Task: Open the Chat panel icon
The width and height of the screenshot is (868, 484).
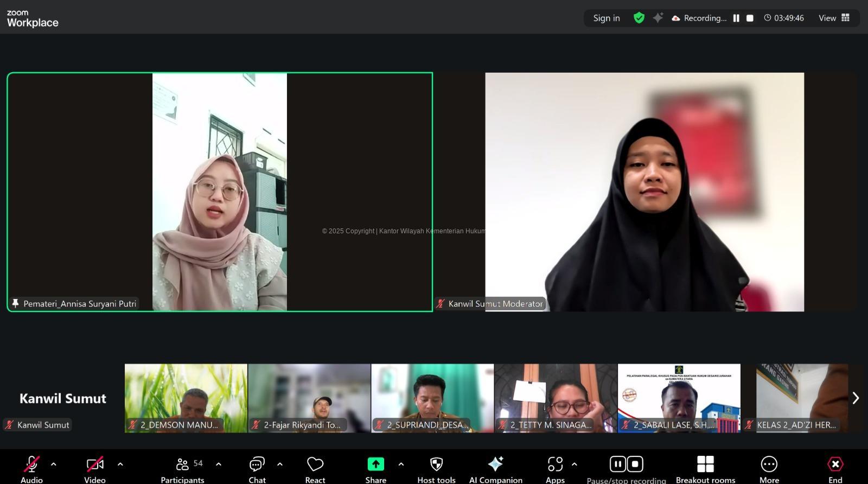Action: (257, 464)
